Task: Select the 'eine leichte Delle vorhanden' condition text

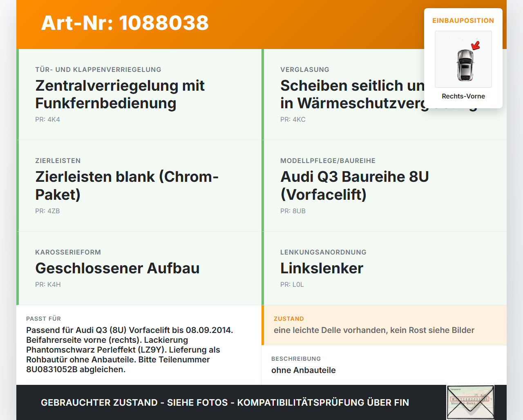Action: click(x=374, y=330)
